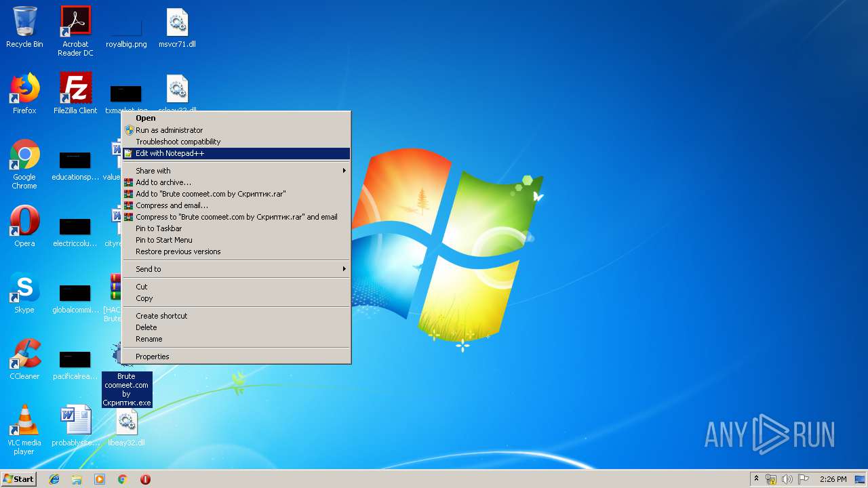Expand the Send to submenu

click(x=236, y=269)
